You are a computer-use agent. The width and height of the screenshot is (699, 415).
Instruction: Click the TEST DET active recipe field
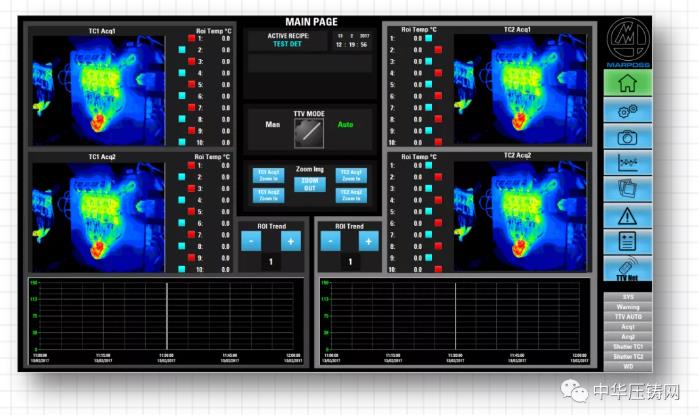tap(288, 45)
